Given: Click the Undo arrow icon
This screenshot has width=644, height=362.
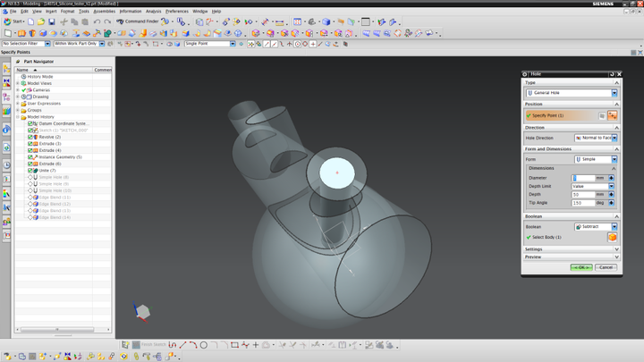Looking at the screenshot, I should [97, 21].
